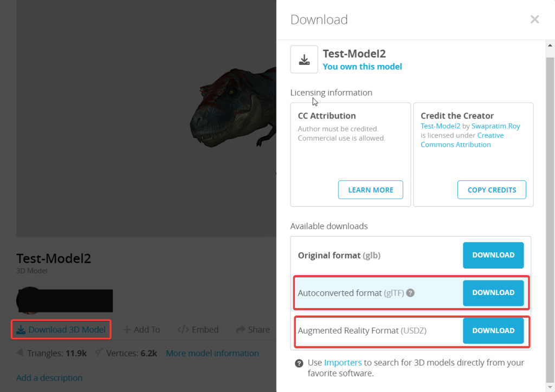Image resolution: width=555 pixels, height=392 pixels.
Task: Click the Download 3D Model icon
Action: point(21,330)
